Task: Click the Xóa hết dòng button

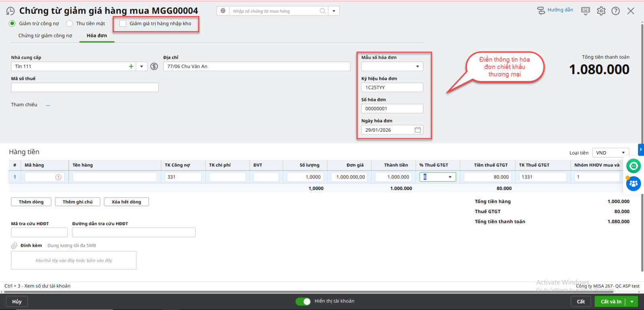Action: tap(126, 202)
